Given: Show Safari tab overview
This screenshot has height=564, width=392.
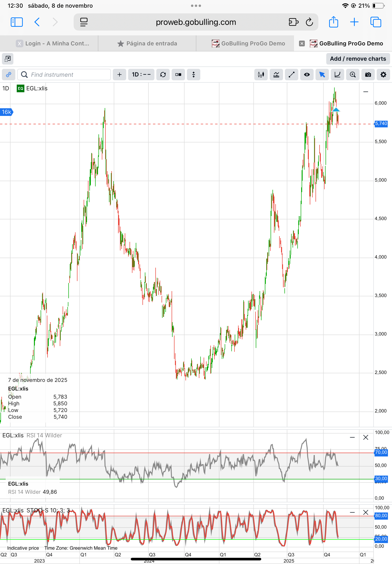Looking at the screenshot, I should click(376, 22).
